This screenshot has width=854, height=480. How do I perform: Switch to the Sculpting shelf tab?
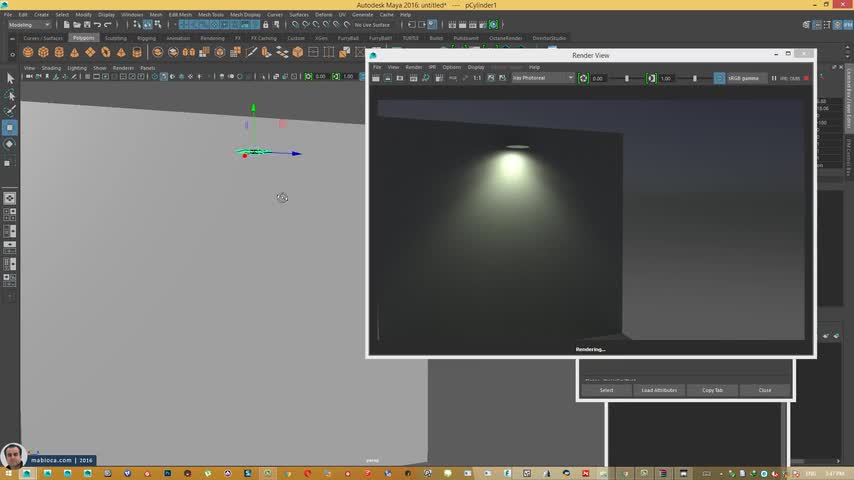tap(115, 38)
